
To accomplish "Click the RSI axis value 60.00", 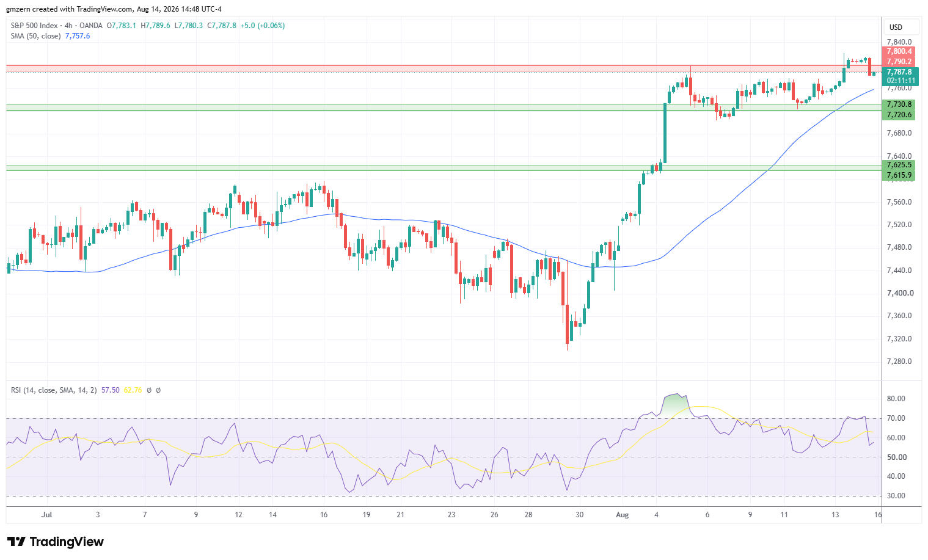I will 896,438.
